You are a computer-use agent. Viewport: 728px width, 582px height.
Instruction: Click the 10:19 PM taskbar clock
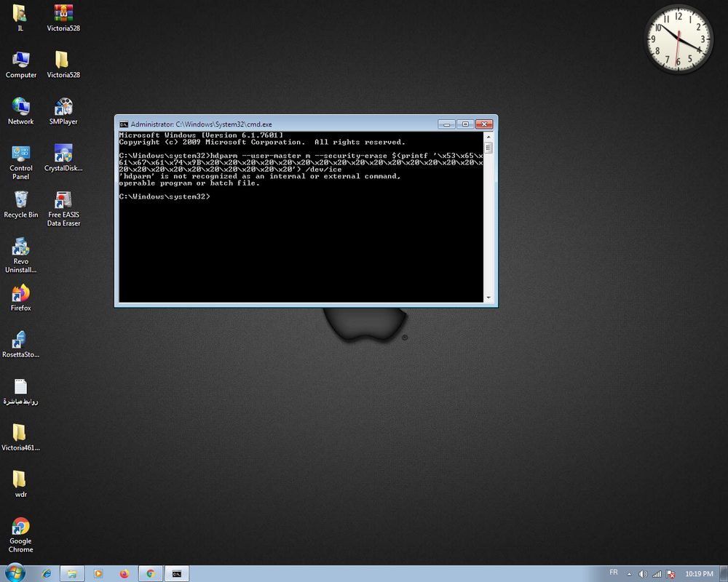click(699, 574)
